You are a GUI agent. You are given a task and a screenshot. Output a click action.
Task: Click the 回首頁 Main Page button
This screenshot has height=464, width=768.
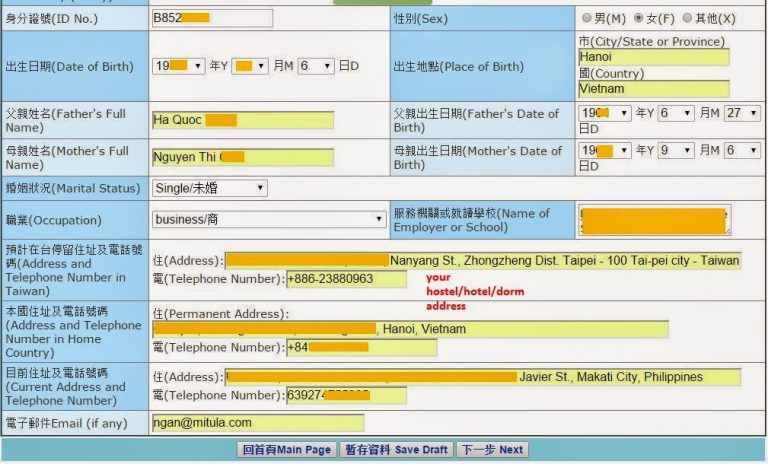click(x=286, y=450)
